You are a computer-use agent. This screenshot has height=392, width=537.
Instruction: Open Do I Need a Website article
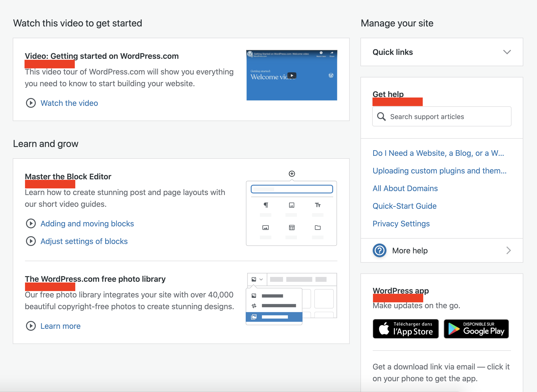click(x=438, y=153)
